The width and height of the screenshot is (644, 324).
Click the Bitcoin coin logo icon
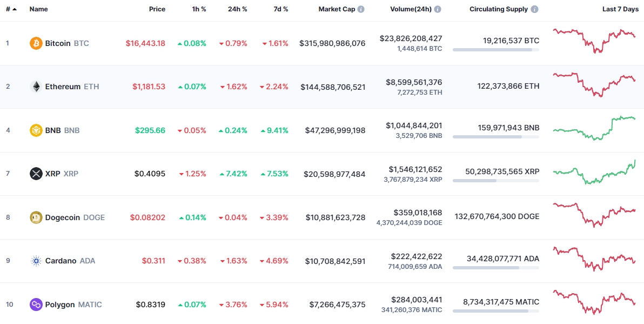pos(36,43)
